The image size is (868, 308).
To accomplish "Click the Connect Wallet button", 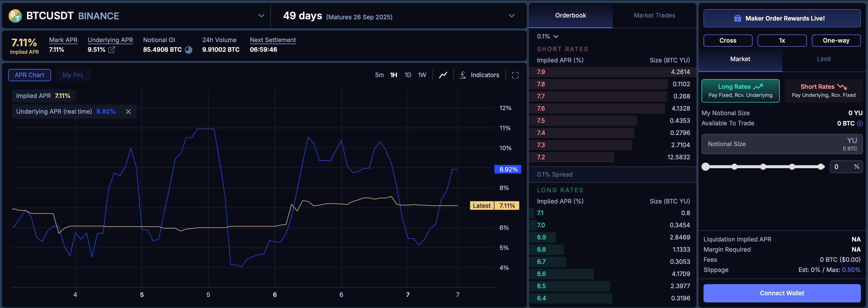I will coord(782,293).
